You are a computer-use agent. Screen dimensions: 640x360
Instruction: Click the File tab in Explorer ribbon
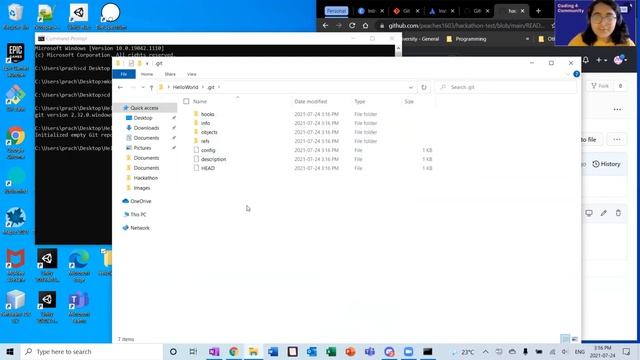coord(124,74)
